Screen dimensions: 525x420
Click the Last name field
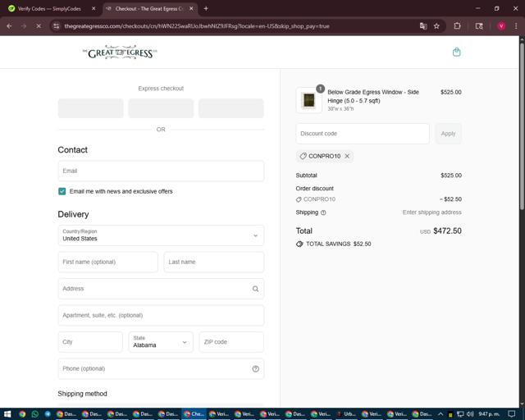tap(213, 262)
